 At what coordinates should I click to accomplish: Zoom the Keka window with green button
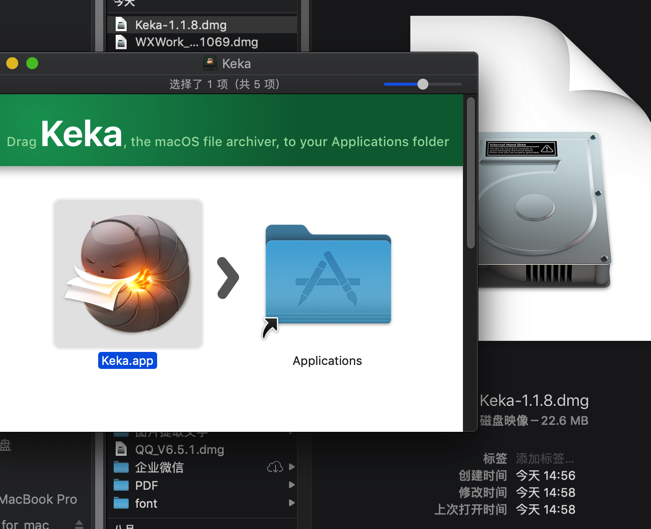pyautogui.click(x=32, y=64)
